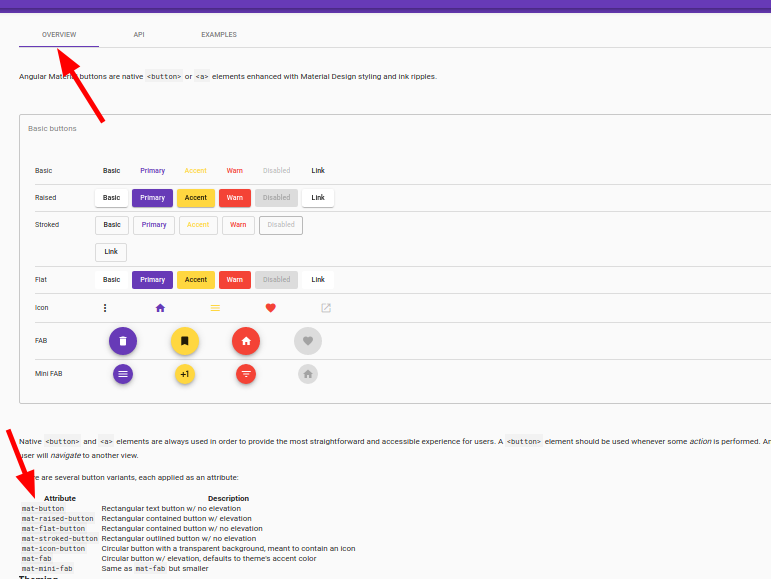This screenshot has height=579, width=771.
Task: Click the Basic text button in Basic row
Action: (112, 171)
